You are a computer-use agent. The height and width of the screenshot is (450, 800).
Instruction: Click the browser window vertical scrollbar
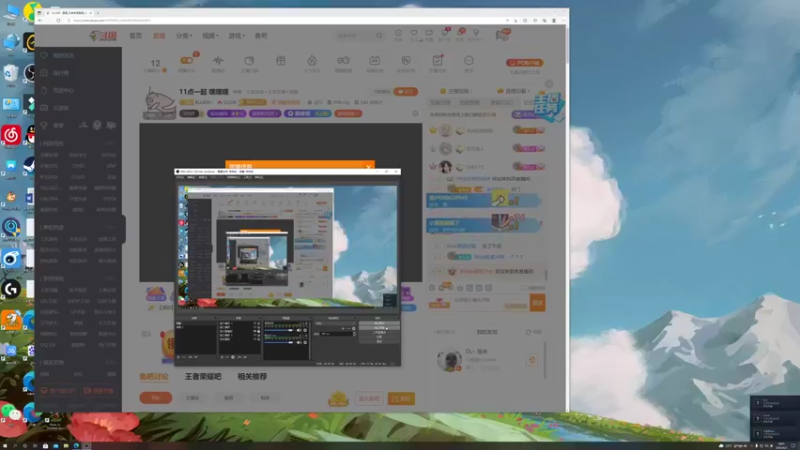point(567,48)
